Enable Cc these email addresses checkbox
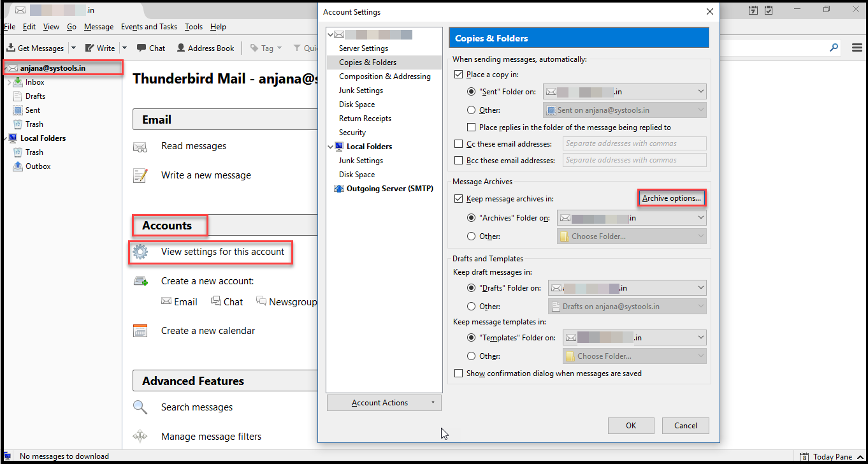 (x=458, y=144)
